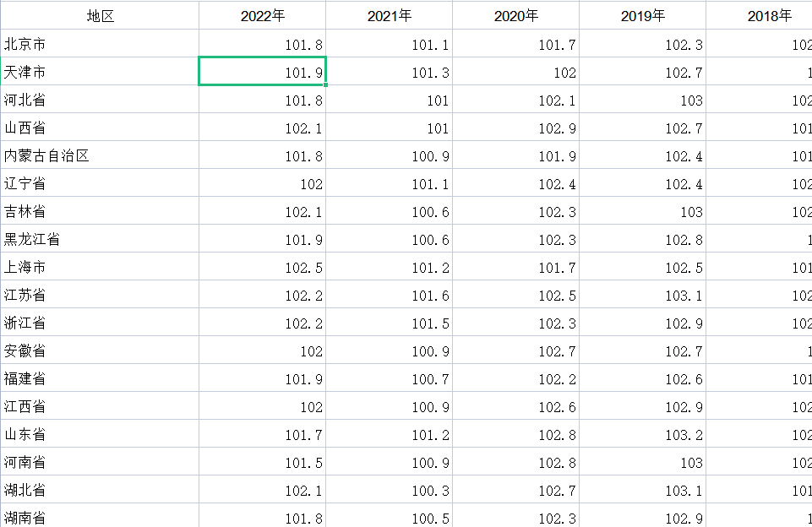The image size is (812, 527).
Task: Click the selected 天津市 2022年 cell
Action: tap(262, 73)
